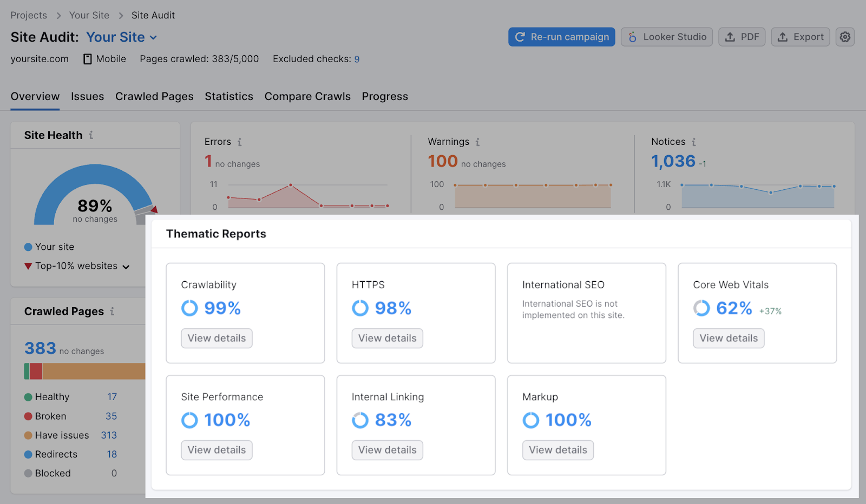Click the Mobile device icon

click(87, 59)
